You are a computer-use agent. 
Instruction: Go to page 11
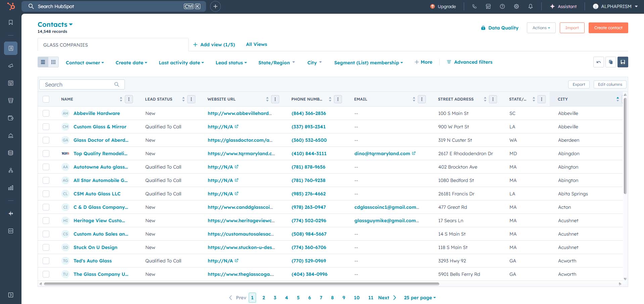point(371,298)
